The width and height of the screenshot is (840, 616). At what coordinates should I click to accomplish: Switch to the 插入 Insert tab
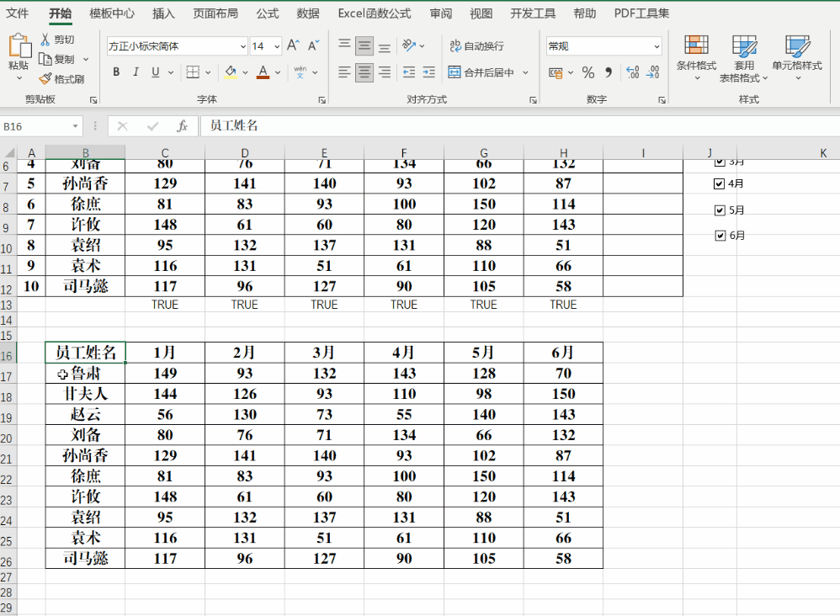(x=163, y=13)
